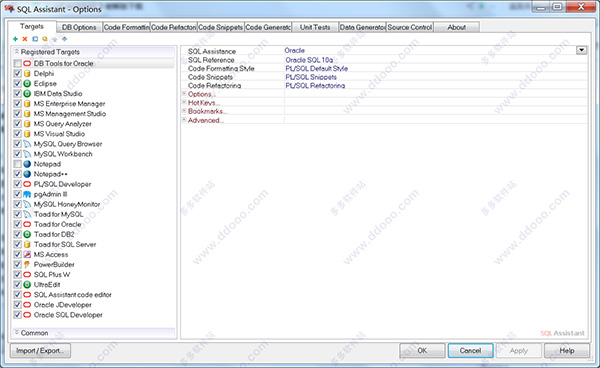Click the MySQL Query Browser dolphin icon

(27, 144)
